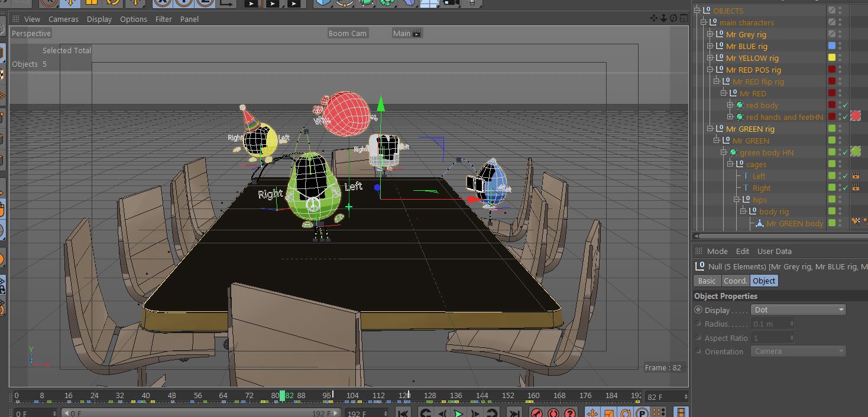The height and width of the screenshot is (417, 868).
Task: Open the Display dropdown set to Dot
Action: click(x=798, y=310)
